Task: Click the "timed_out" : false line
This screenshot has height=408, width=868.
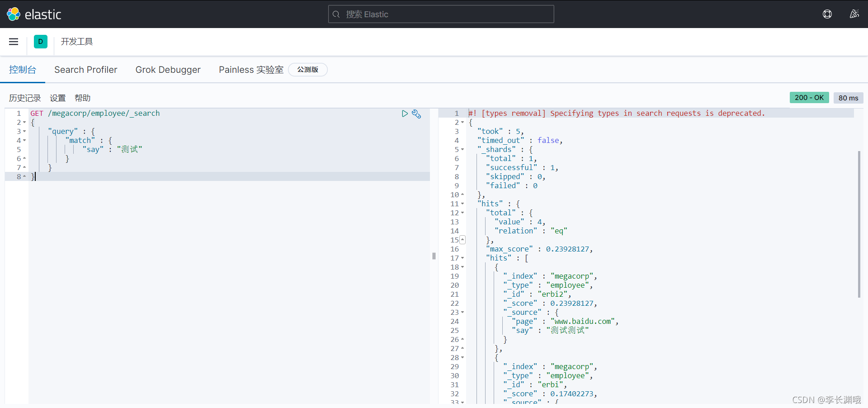Action: click(520, 141)
